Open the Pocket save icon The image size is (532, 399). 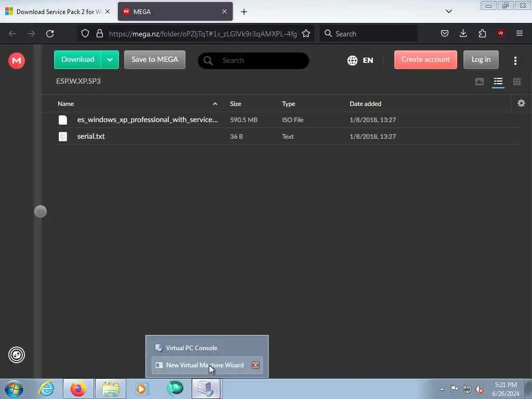click(x=445, y=33)
